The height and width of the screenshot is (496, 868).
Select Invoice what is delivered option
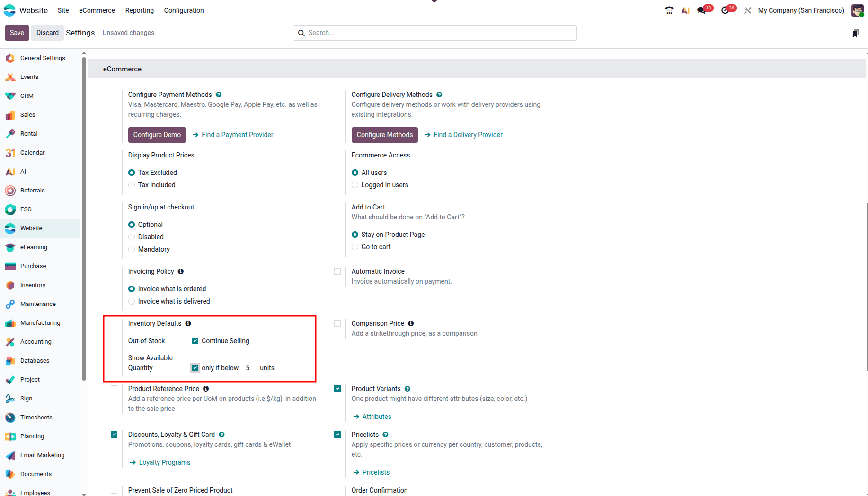click(x=132, y=301)
